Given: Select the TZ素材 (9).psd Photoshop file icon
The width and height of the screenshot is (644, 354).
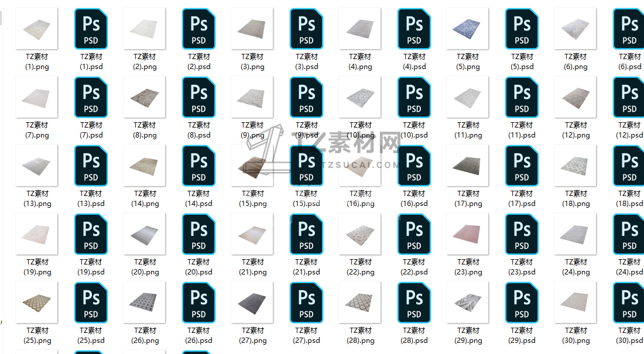Looking at the screenshot, I should (x=306, y=97).
